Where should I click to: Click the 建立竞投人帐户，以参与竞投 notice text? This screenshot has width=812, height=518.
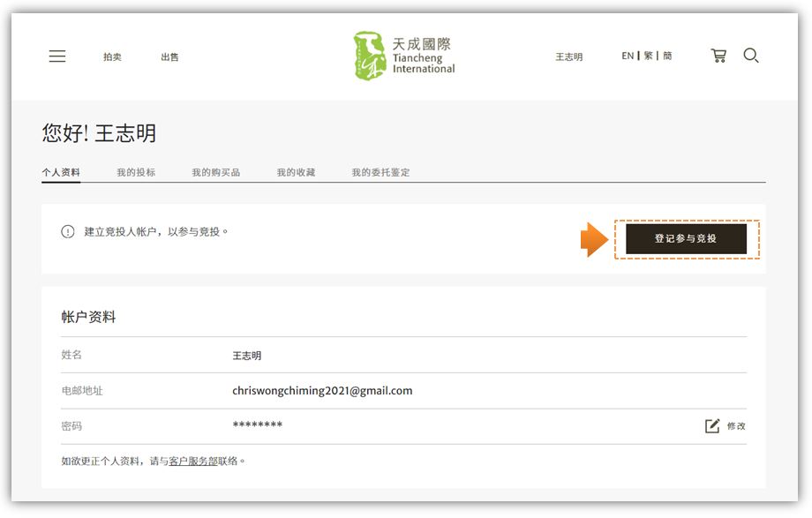pyautogui.click(x=156, y=231)
